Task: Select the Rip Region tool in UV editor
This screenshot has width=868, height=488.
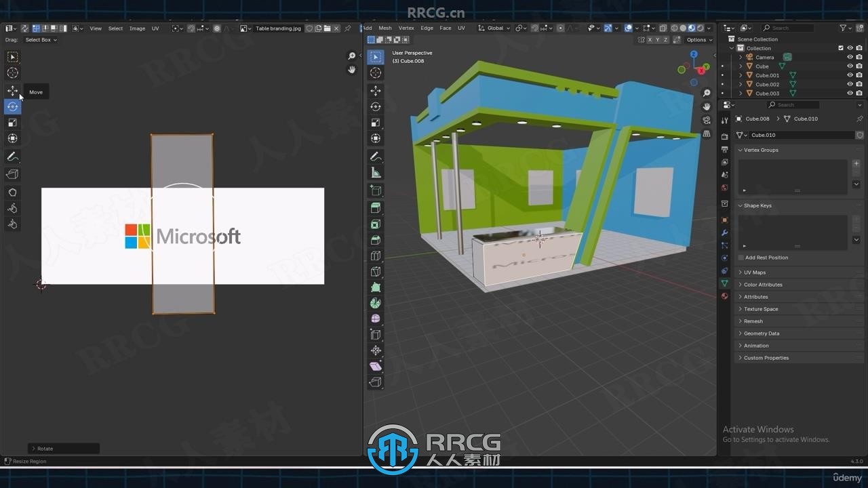Action: click(x=12, y=174)
